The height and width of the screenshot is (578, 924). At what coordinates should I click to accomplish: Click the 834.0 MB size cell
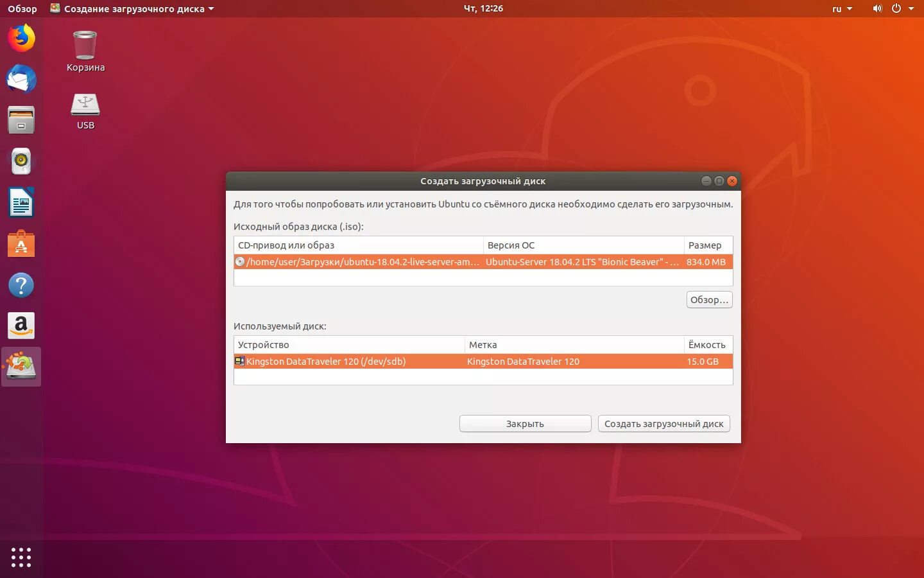tap(706, 262)
